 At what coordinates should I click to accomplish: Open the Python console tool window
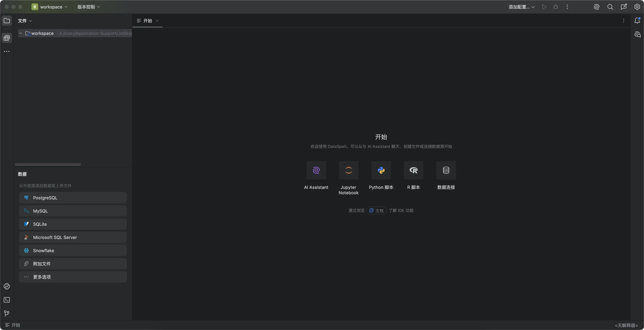(x=7, y=286)
